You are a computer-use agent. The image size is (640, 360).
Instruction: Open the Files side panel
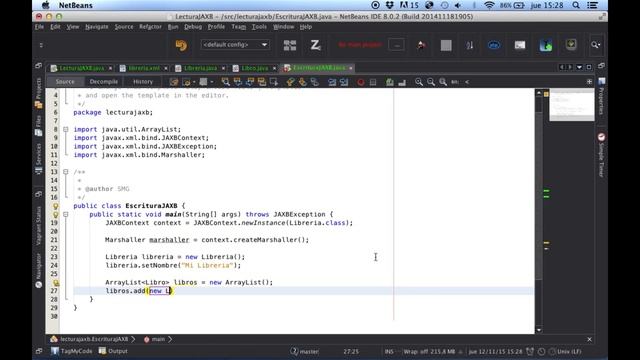coord(39,126)
